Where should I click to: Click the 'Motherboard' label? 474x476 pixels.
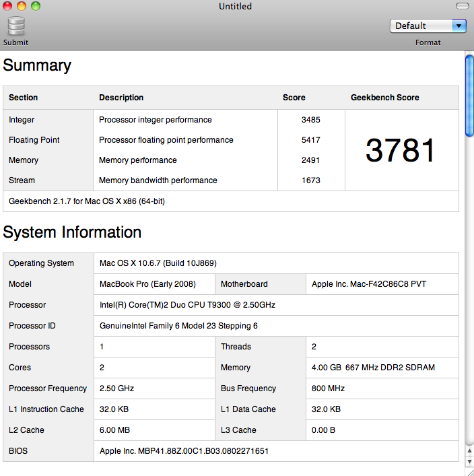tap(244, 284)
